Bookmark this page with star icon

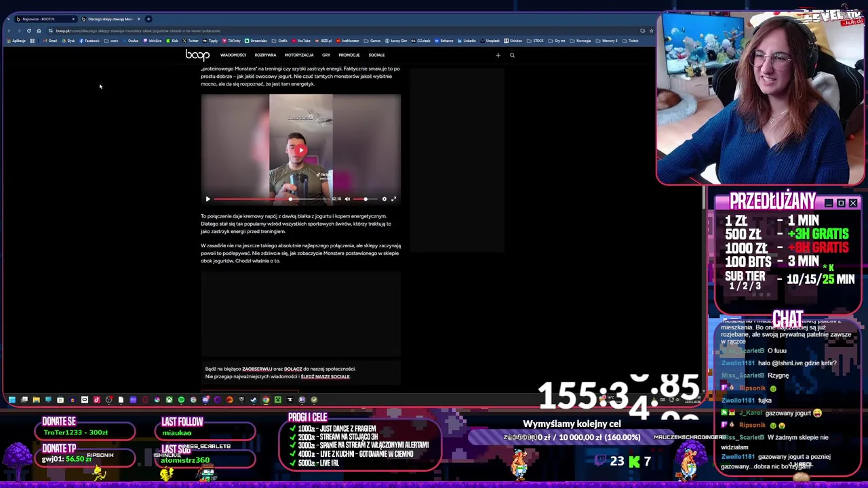click(651, 30)
